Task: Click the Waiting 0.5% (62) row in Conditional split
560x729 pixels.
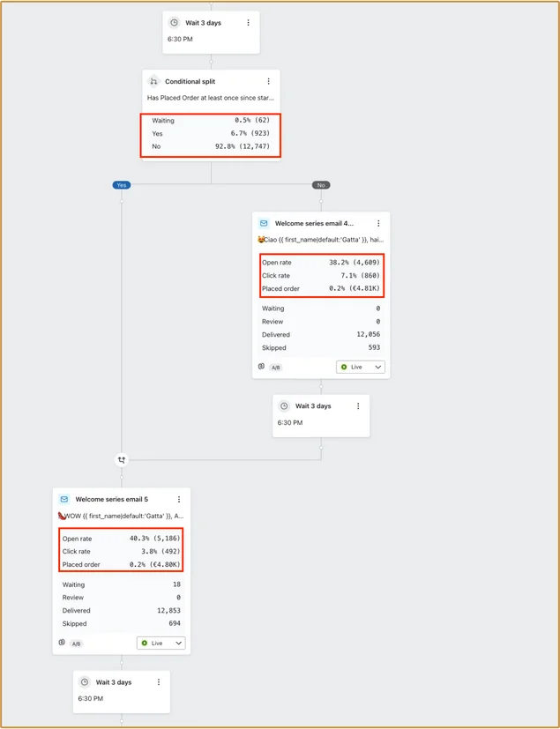Action: coord(211,121)
